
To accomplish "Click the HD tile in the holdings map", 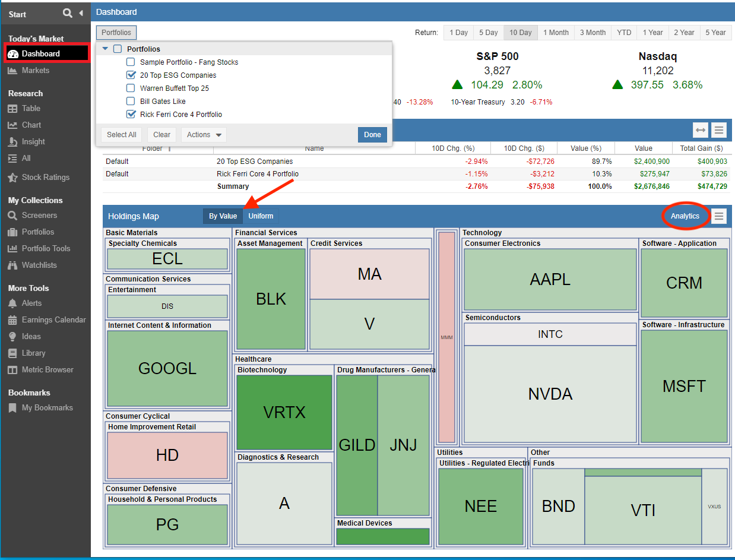I will (x=167, y=455).
